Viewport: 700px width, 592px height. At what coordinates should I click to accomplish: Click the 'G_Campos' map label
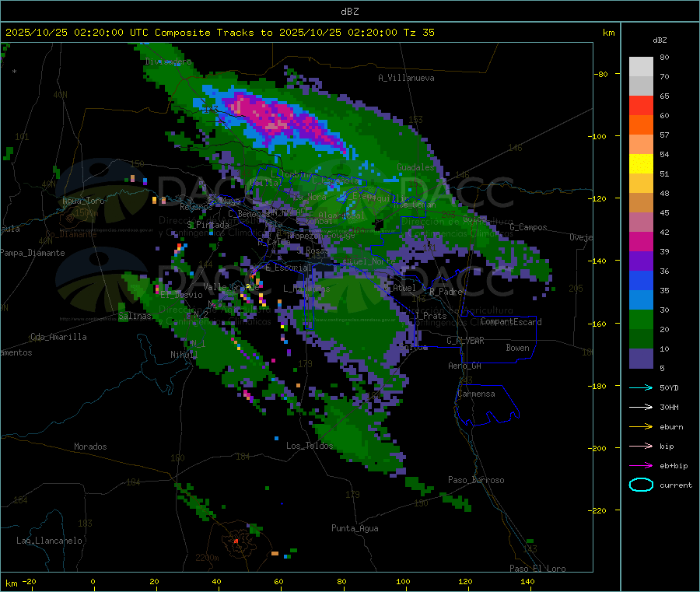point(528,227)
